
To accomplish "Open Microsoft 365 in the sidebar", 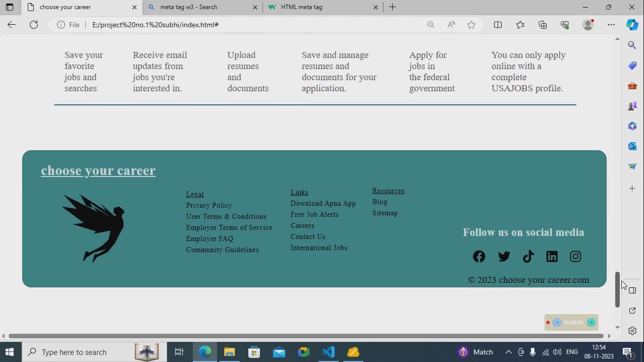I will tap(632, 126).
